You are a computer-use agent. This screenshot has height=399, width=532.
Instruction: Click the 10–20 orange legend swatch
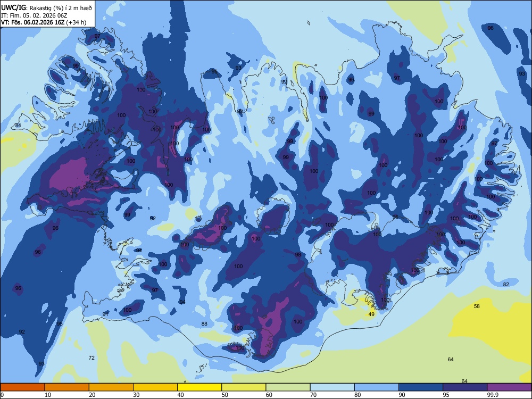(67, 387)
